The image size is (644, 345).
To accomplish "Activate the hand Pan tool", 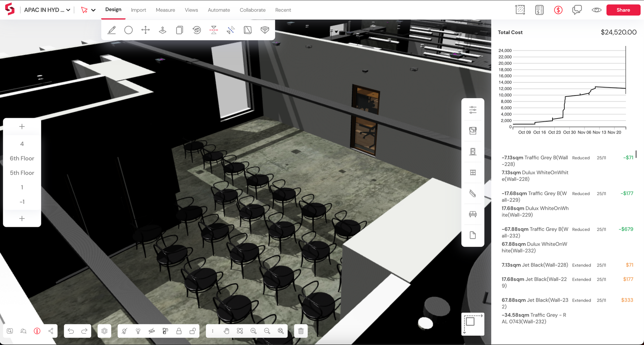I will (x=226, y=331).
